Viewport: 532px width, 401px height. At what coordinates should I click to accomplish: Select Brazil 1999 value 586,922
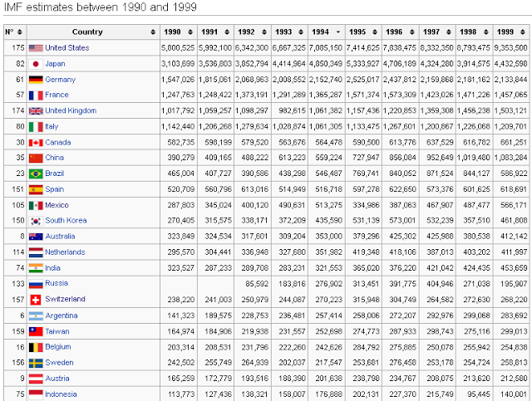[x=514, y=174]
